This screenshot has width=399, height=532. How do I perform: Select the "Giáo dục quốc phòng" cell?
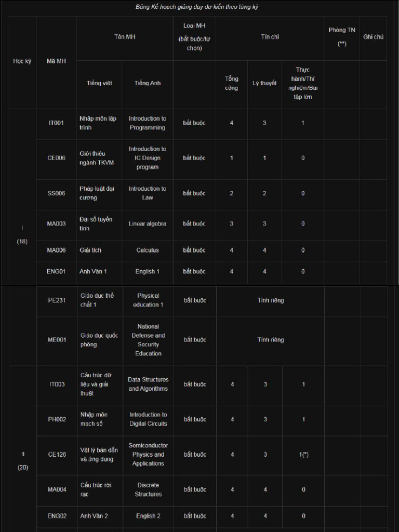tap(99, 340)
